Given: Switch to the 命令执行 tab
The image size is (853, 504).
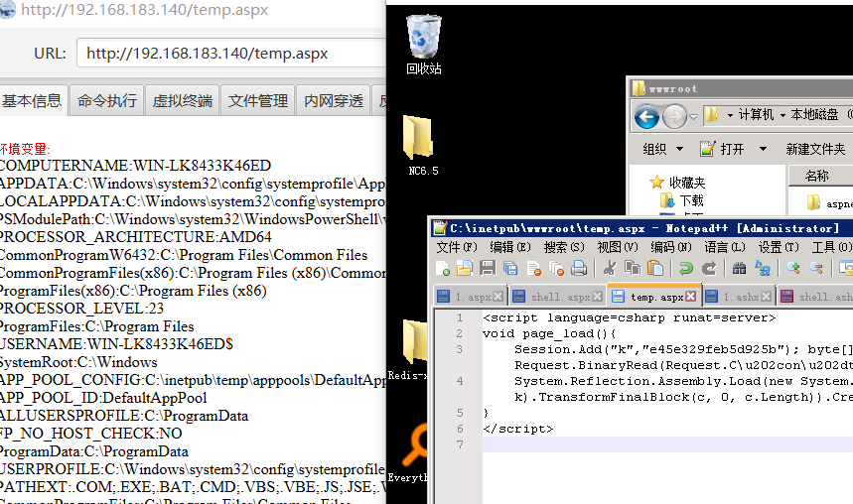Looking at the screenshot, I should [x=107, y=101].
